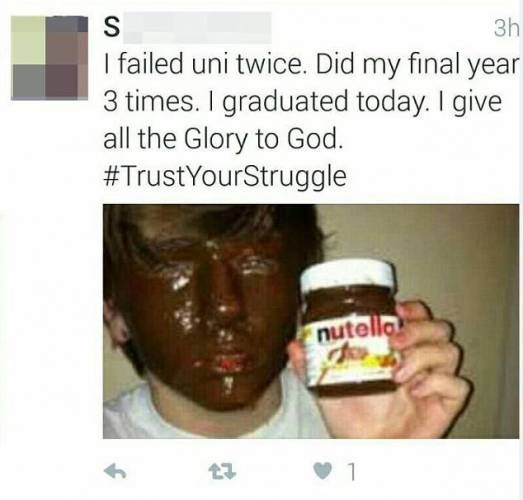Image resolution: width=523 pixels, height=500 pixels.
Task: Open the attached Nutella photo
Action: (311, 321)
